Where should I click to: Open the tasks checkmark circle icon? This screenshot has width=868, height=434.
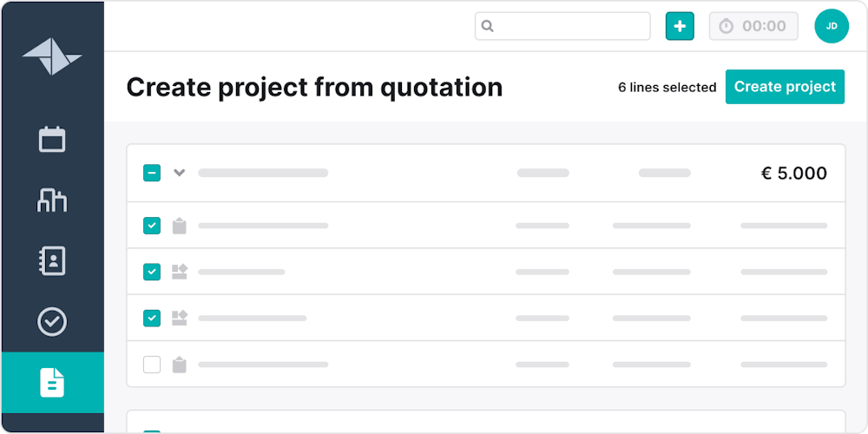coord(52,321)
